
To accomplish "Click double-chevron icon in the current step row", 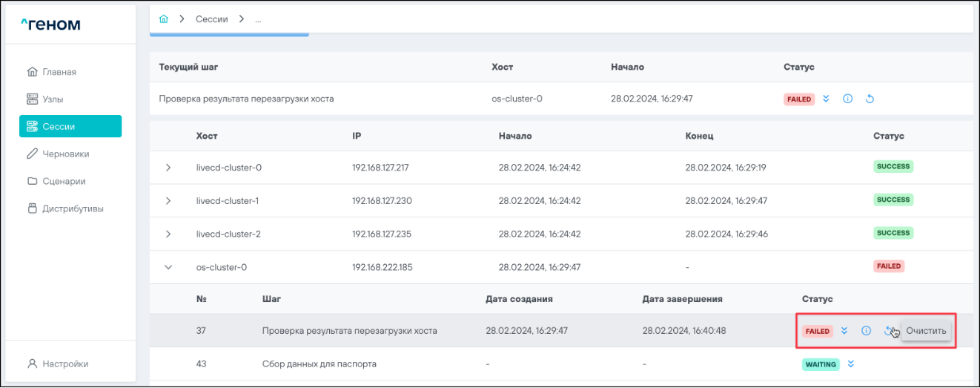I will (827, 99).
